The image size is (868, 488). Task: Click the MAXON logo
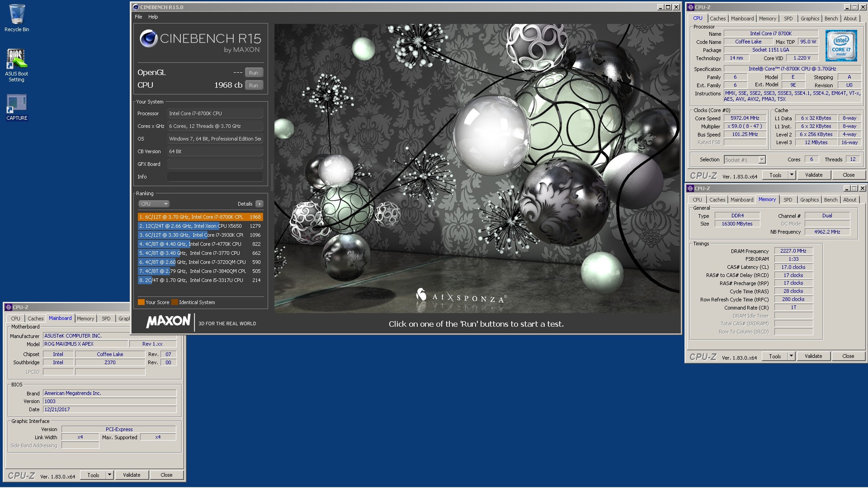pyautogui.click(x=168, y=321)
